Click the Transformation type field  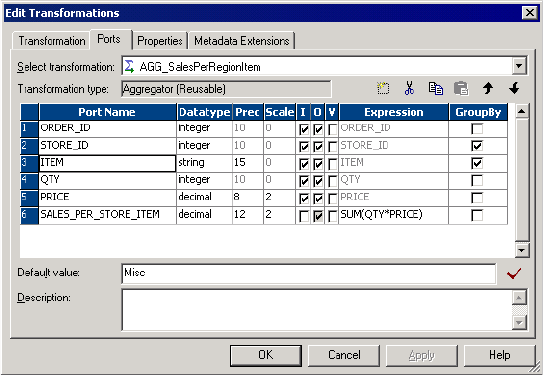pyautogui.click(x=226, y=89)
